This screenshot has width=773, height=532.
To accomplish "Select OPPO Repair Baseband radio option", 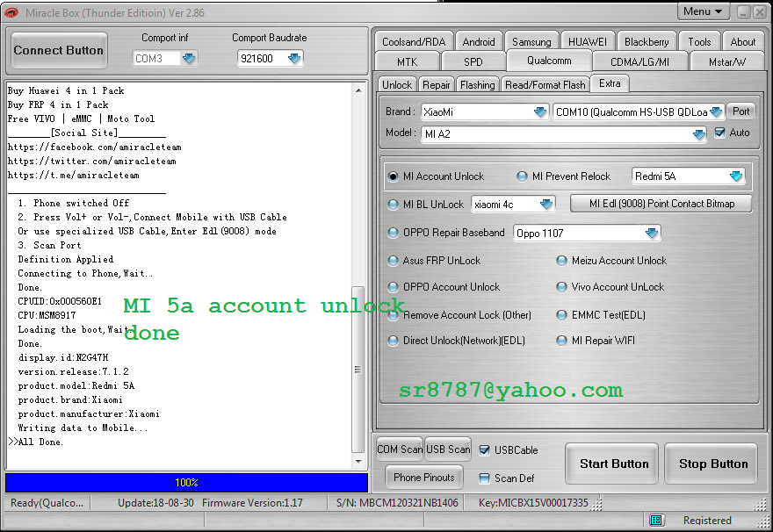I will coord(393,233).
